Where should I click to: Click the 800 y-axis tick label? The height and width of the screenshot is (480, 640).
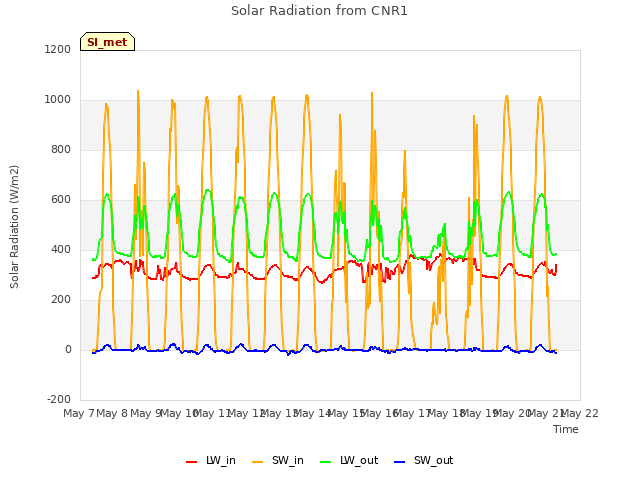point(61,149)
